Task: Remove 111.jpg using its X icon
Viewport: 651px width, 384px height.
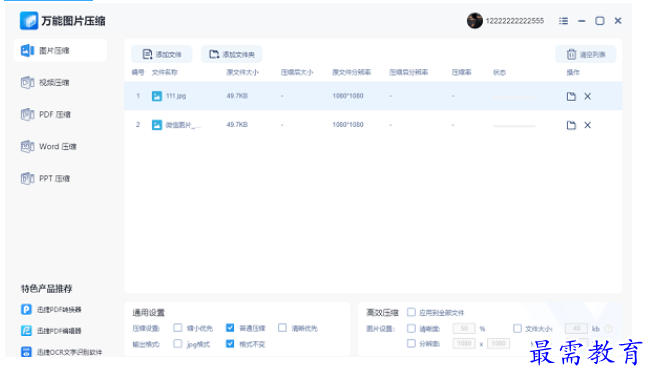Action: (x=587, y=96)
